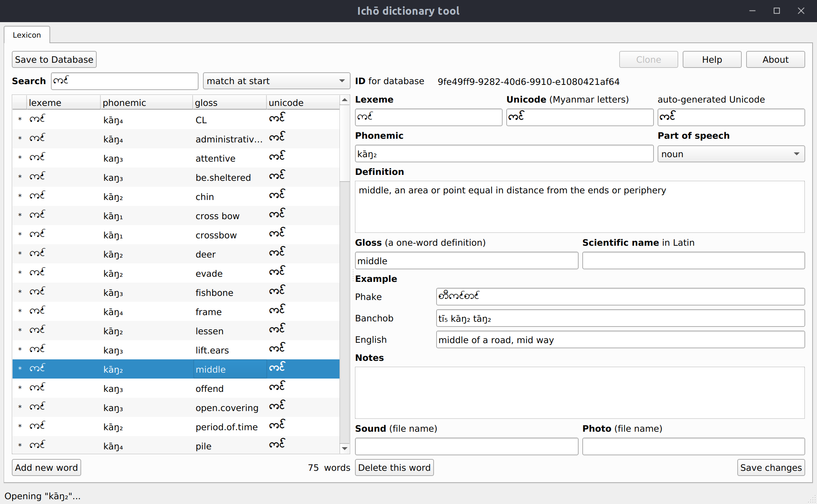This screenshot has width=817, height=504.
Task: Maximize the dictionary tool window
Action: [x=776, y=11]
